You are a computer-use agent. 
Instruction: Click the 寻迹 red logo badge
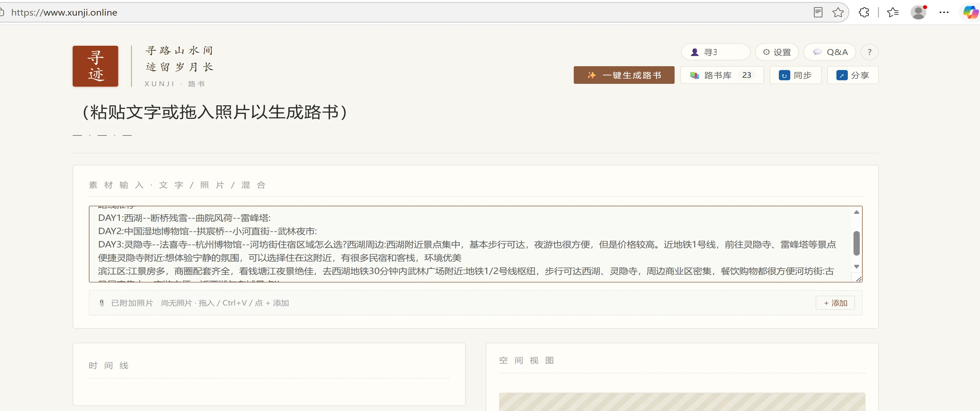point(95,66)
